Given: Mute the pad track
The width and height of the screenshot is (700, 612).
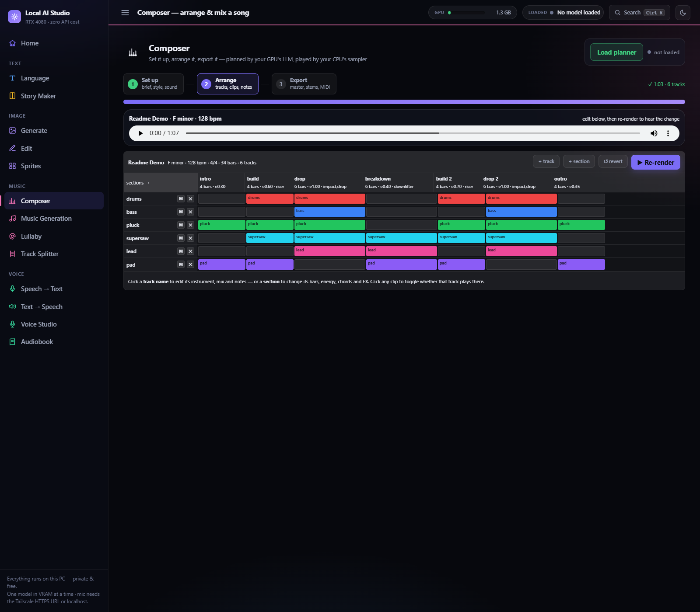Looking at the screenshot, I should tap(181, 264).
